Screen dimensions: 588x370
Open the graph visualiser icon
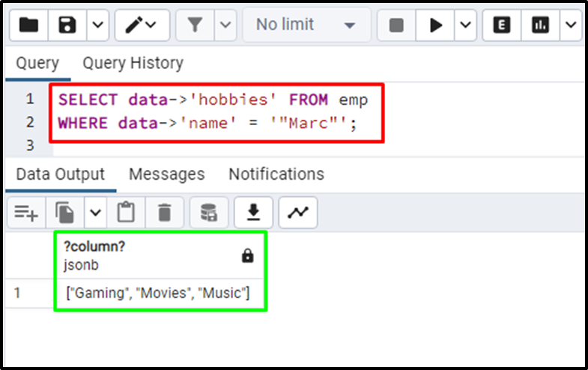[x=298, y=213]
